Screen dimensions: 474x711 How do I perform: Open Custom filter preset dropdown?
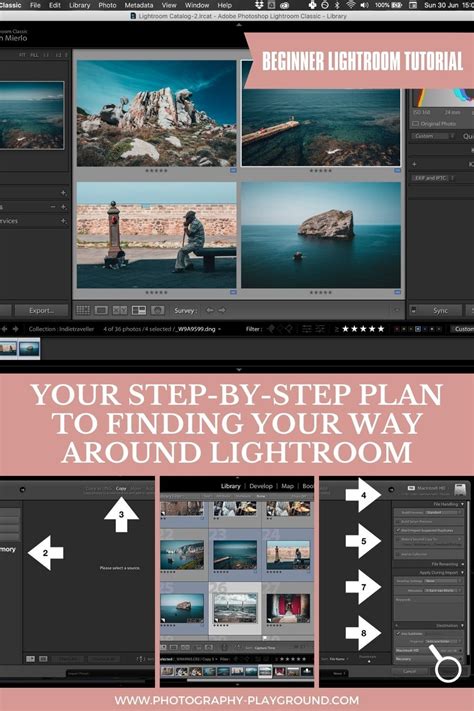[462, 329]
